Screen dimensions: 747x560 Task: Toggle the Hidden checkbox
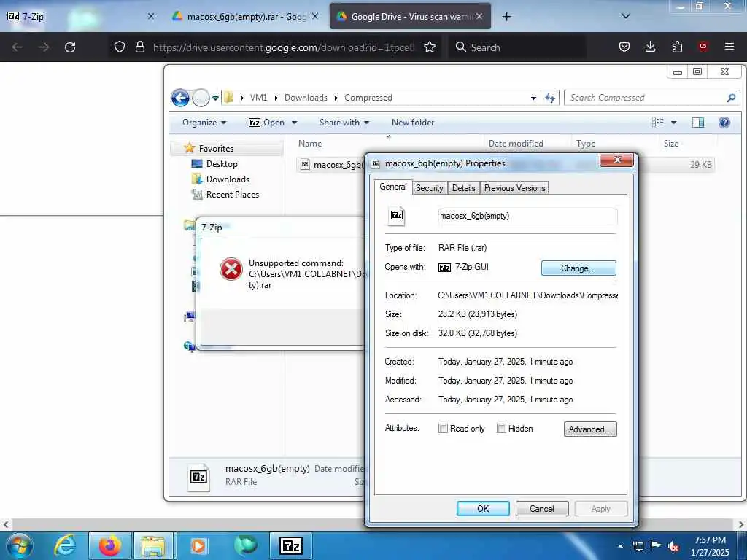[501, 429]
